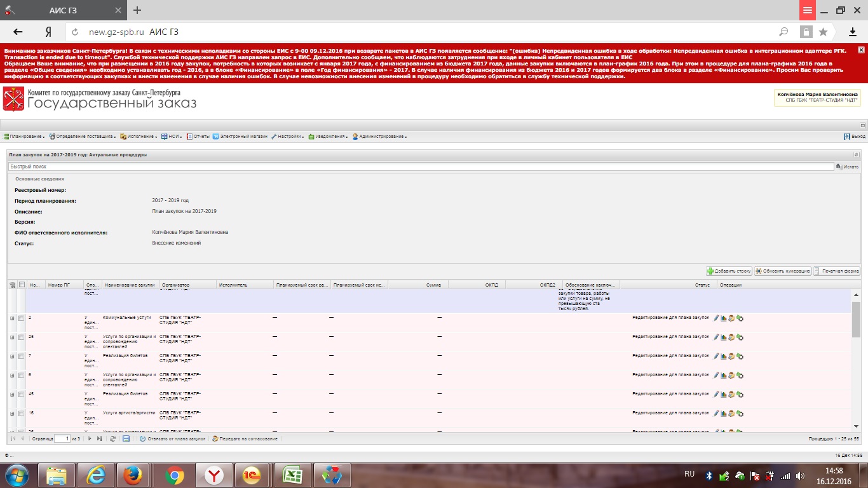Collapse the panel using top-right header icon
The image size is (868, 488).
coord(857,154)
